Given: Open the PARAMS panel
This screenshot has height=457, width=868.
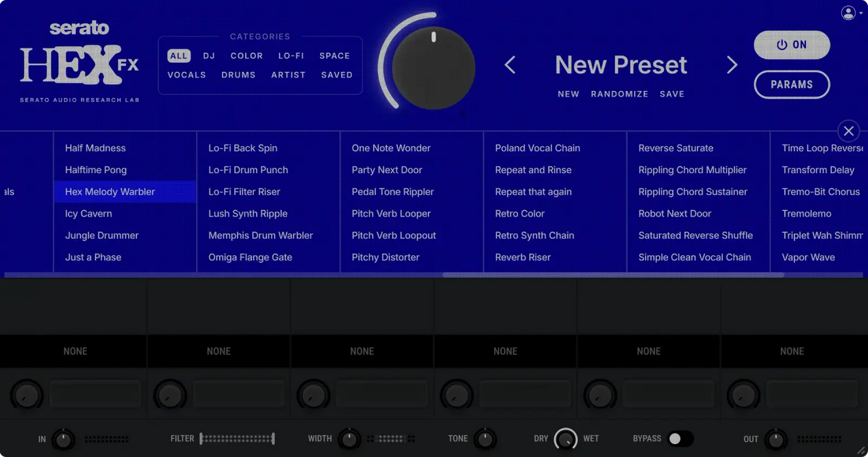Looking at the screenshot, I should tap(792, 84).
